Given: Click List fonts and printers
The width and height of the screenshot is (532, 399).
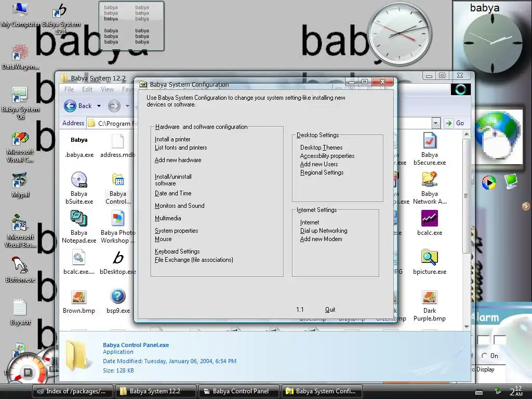Looking at the screenshot, I should click(x=180, y=148).
